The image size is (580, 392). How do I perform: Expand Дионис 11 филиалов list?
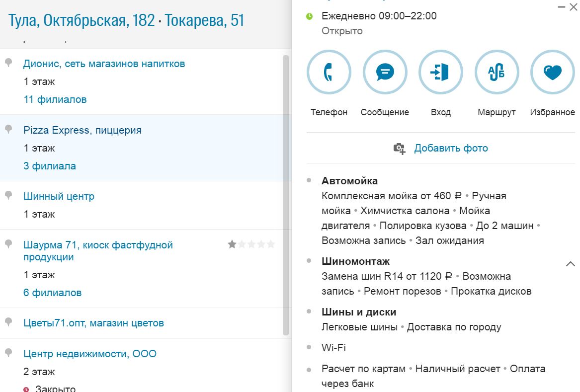(55, 99)
